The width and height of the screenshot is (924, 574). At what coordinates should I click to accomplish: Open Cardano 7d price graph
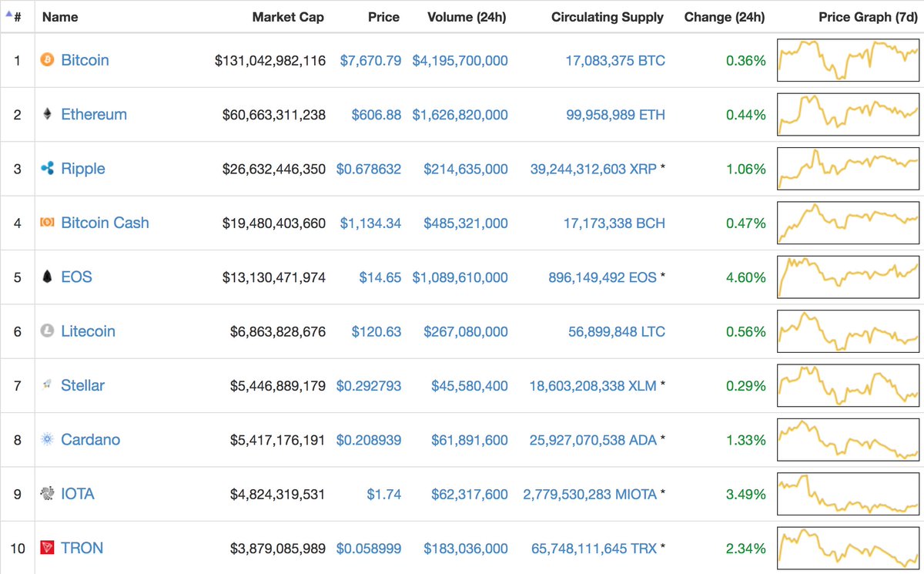849,439
